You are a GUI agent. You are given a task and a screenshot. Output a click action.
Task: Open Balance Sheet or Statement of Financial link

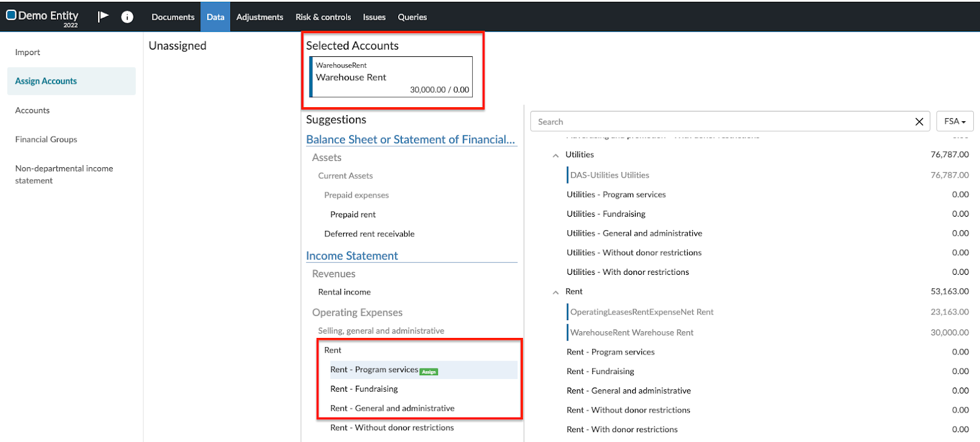(x=410, y=140)
